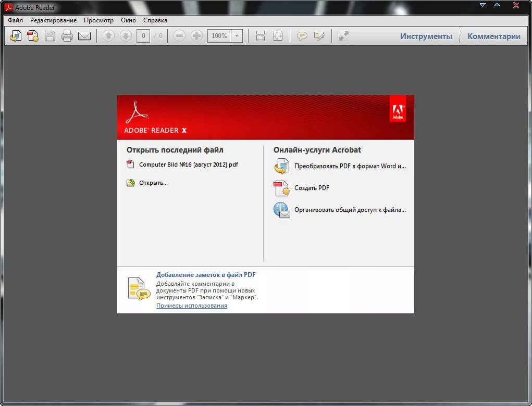Open the Редактирование menu
This screenshot has height=406, width=532.
tap(53, 20)
